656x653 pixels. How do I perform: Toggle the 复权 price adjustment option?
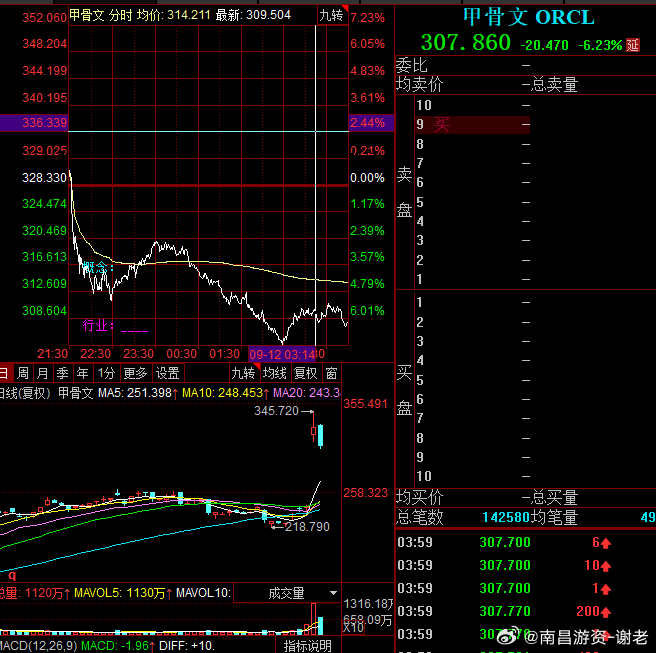[306, 373]
